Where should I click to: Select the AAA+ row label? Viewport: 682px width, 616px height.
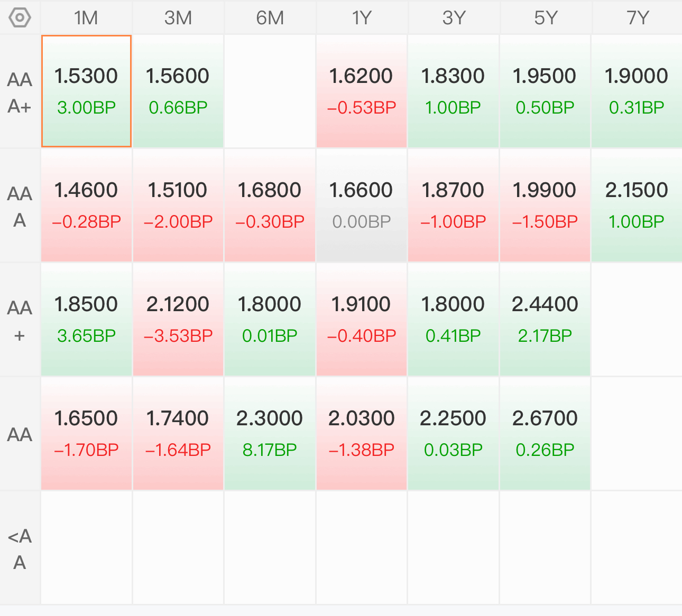click(20, 92)
